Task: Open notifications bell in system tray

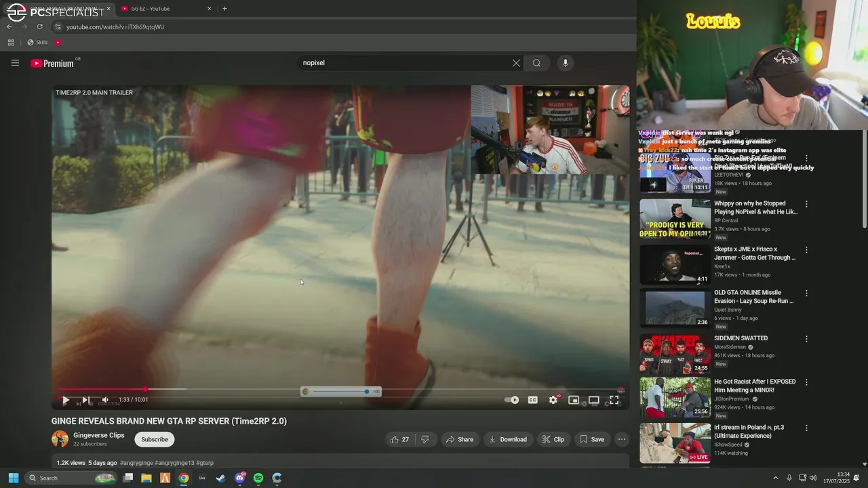Action: point(856,478)
